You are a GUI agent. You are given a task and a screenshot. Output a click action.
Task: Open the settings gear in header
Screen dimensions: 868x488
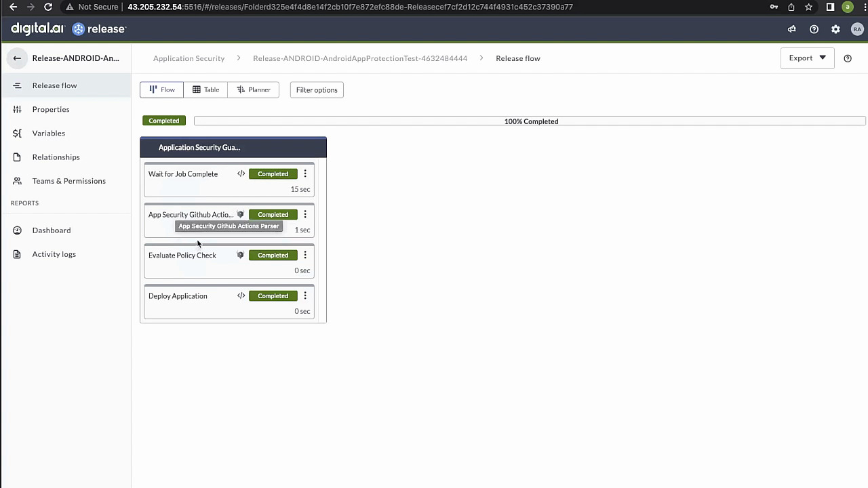click(835, 29)
